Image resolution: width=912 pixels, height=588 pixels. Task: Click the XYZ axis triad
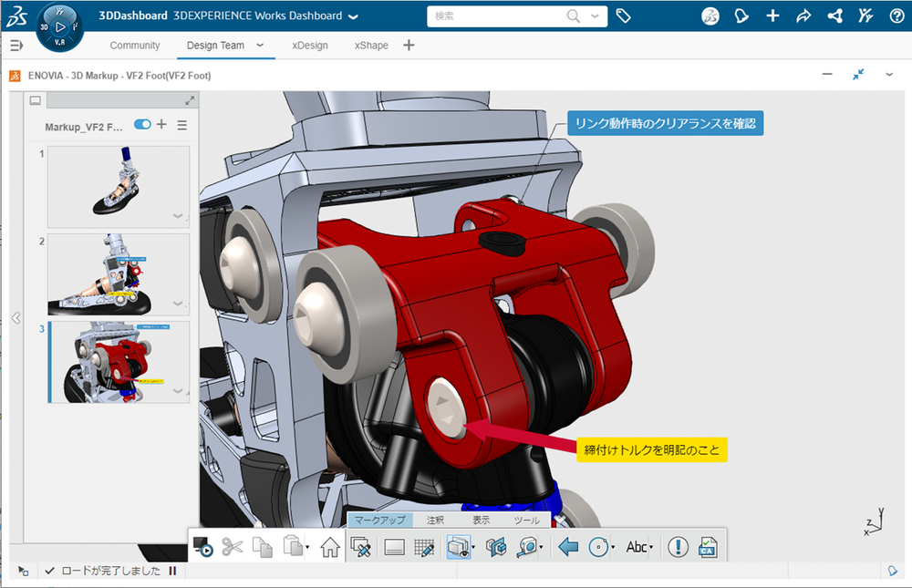click(x=875, y=521)
